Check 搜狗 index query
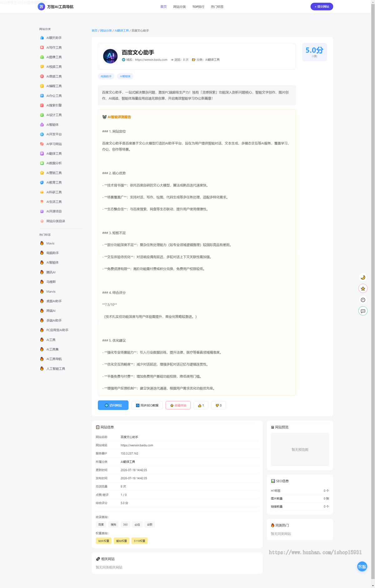 click(x=113, y=525)
